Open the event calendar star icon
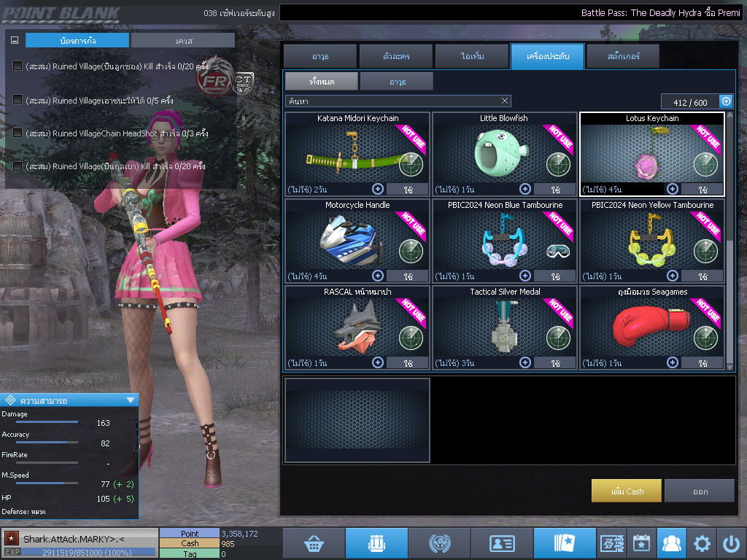The width and height of the screenshot is (747, 560). coord(641,543)
